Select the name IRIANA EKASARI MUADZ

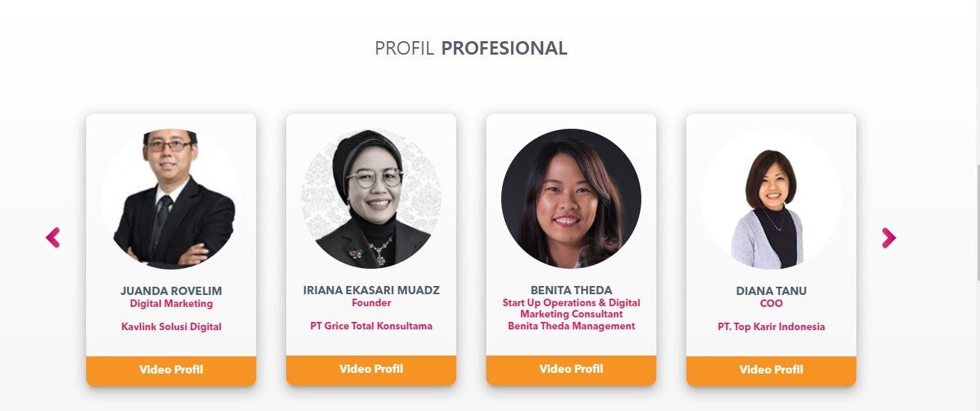click(x=371, y=290)
